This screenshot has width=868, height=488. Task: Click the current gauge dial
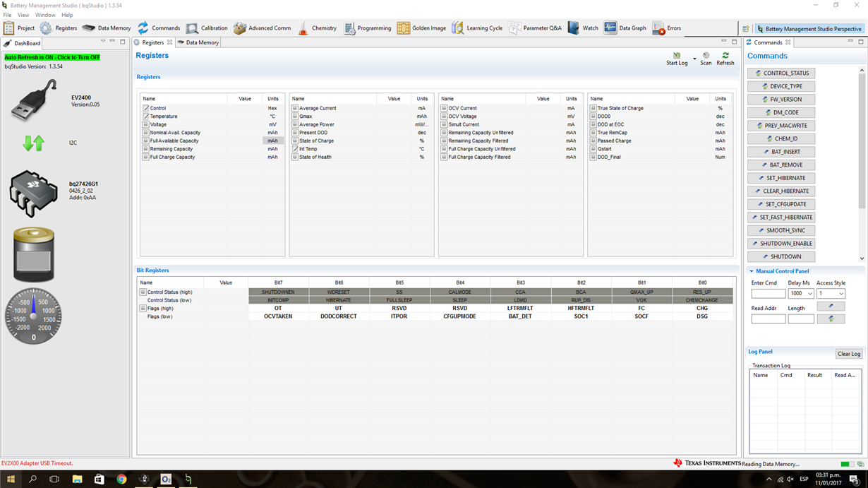(33, 315)
